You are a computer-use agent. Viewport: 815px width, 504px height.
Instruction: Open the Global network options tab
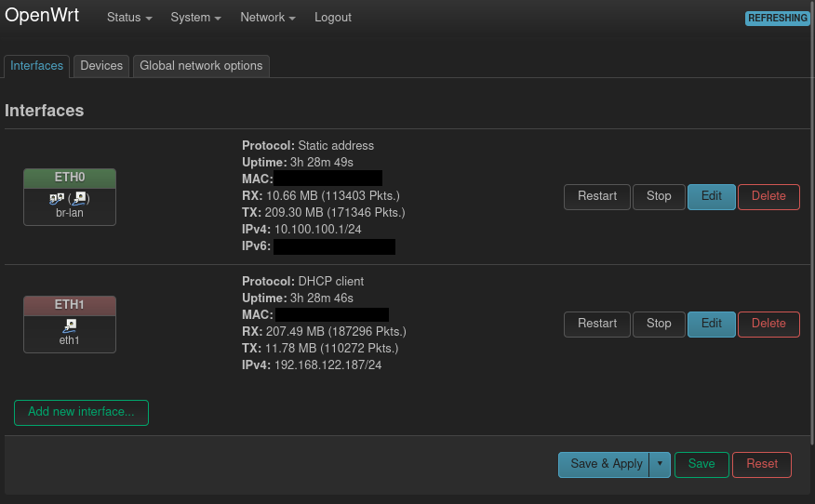click(x=201, y=66)
